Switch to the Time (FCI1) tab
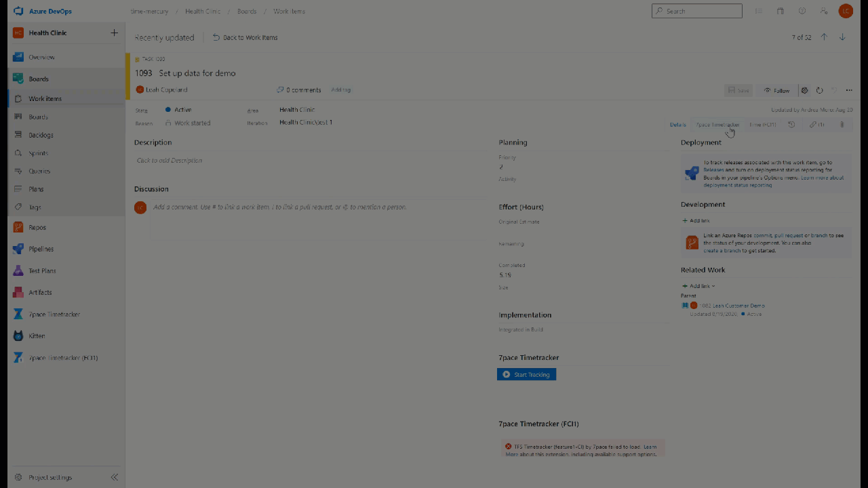The width and height of the screenshot is (868, 488). click(762, 125)
